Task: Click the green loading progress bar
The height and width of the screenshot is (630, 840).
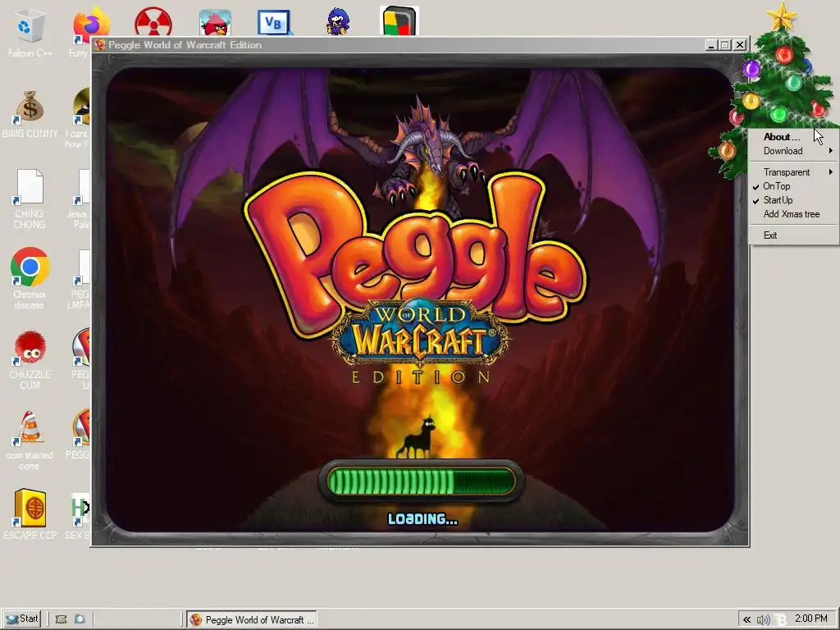Action: coord(421,481)
